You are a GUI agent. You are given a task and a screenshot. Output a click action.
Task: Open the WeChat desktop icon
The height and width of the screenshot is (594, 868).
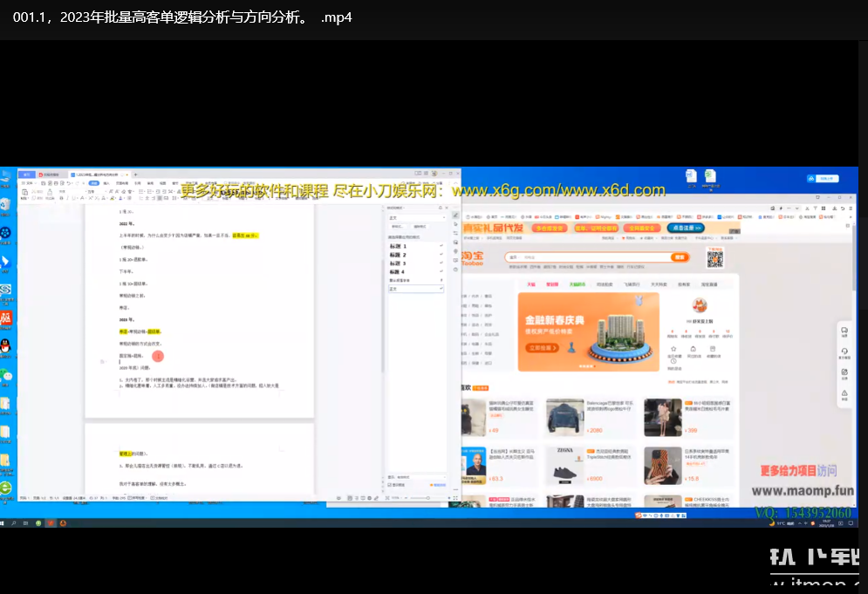pos(5,375)
